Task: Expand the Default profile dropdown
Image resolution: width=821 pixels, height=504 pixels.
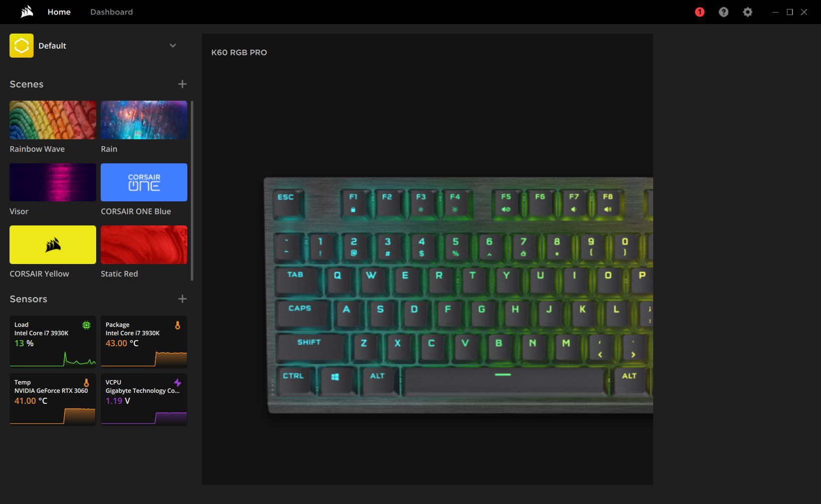Action: pos(173,46)
